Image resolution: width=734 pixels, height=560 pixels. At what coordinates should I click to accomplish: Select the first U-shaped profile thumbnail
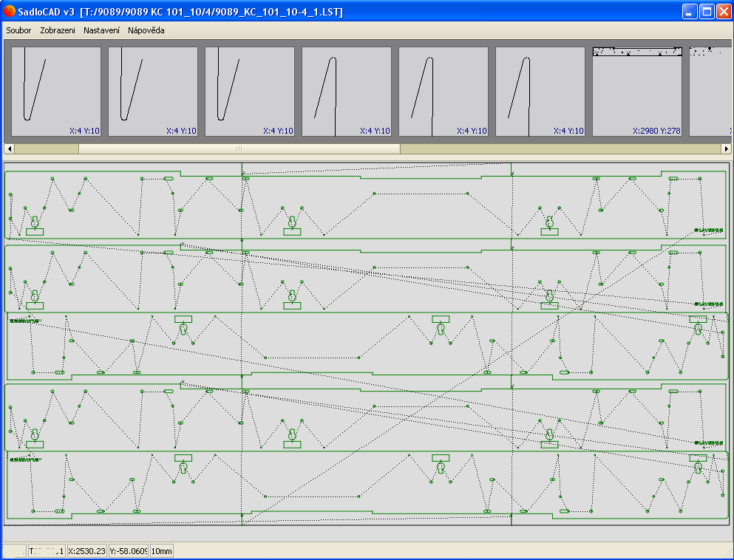point(56,91)
